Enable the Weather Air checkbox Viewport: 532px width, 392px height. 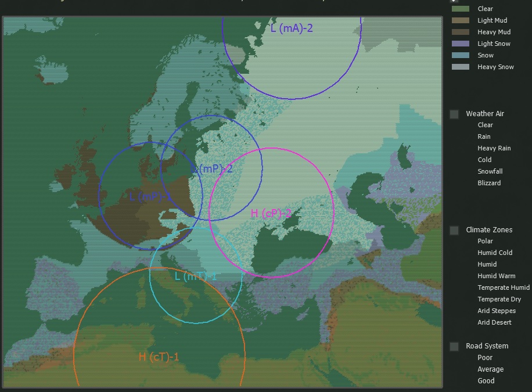click(x=454, y=114)
